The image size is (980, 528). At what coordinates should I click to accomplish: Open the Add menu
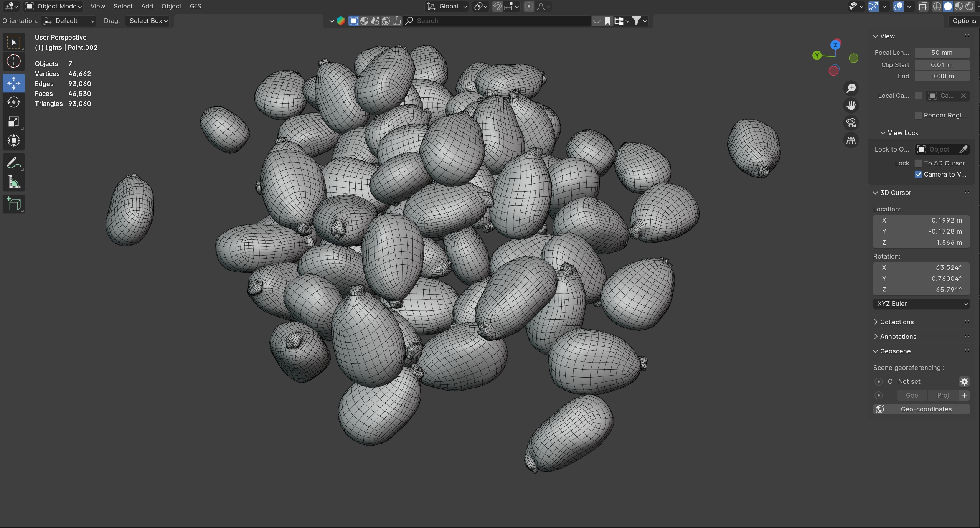tap(147, 6)
